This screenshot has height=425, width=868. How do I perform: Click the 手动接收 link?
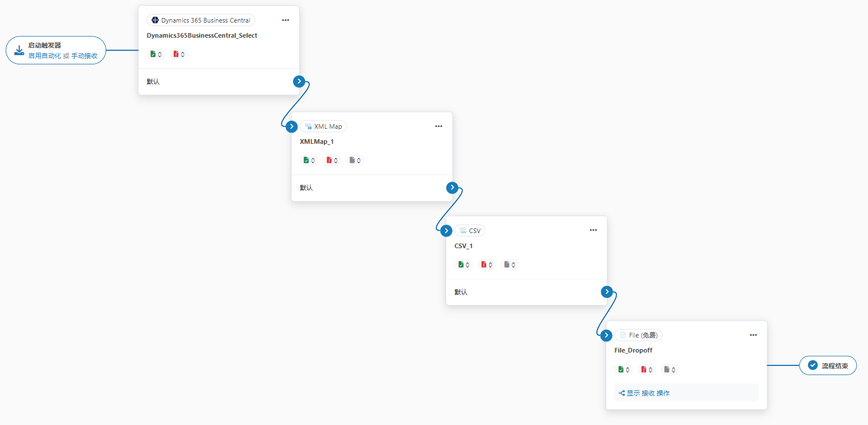pos(84,56)
